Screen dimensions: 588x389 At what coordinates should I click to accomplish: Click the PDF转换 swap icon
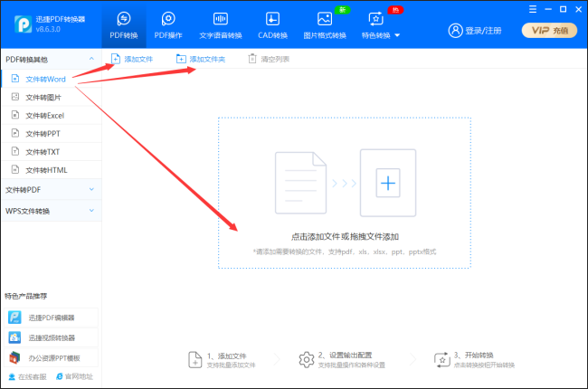(124, 18)
